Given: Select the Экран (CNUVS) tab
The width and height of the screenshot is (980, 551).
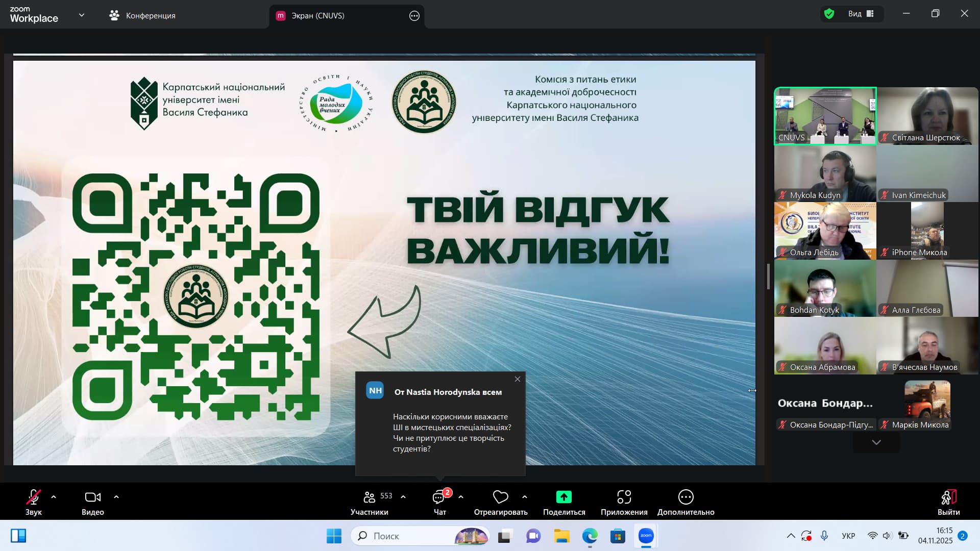Looking at the screenshot, I should click(x=317, y=15).
